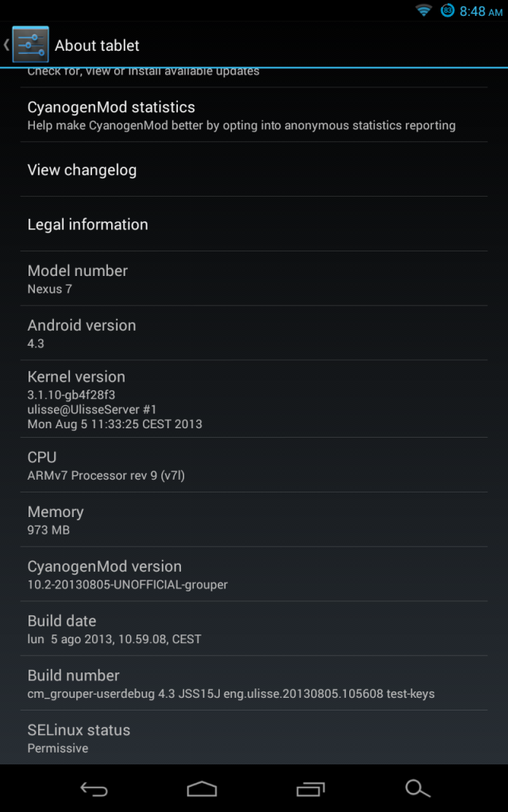The width and height of the screenshot is (508, 812).
Task: Tap the Search magnifier in navigation bar
Action: (x=418, y=789)
